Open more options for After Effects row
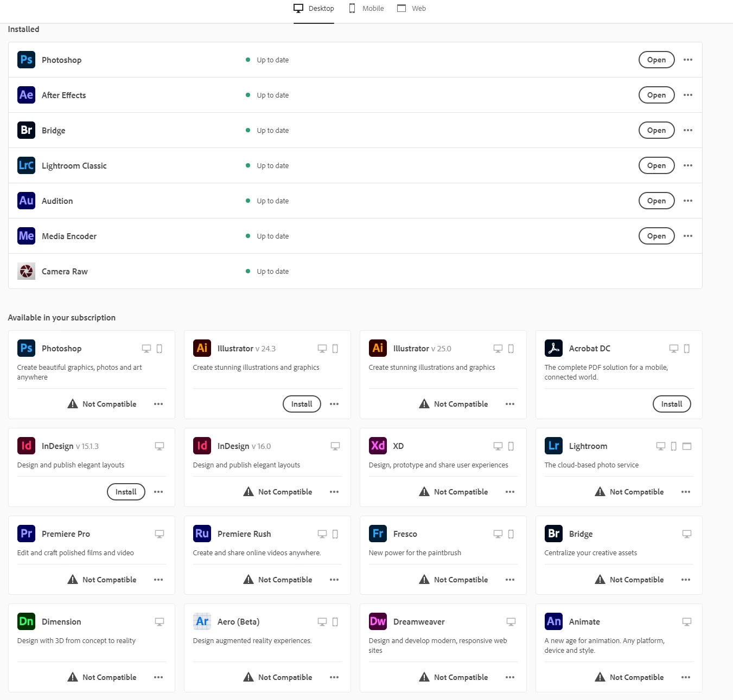 coord(688,95)
